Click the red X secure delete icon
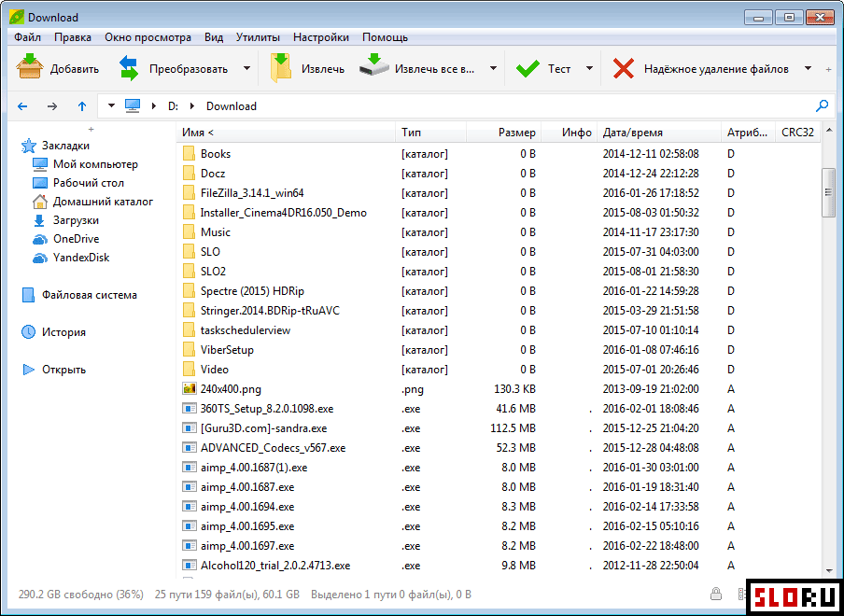 click(624, 68)
